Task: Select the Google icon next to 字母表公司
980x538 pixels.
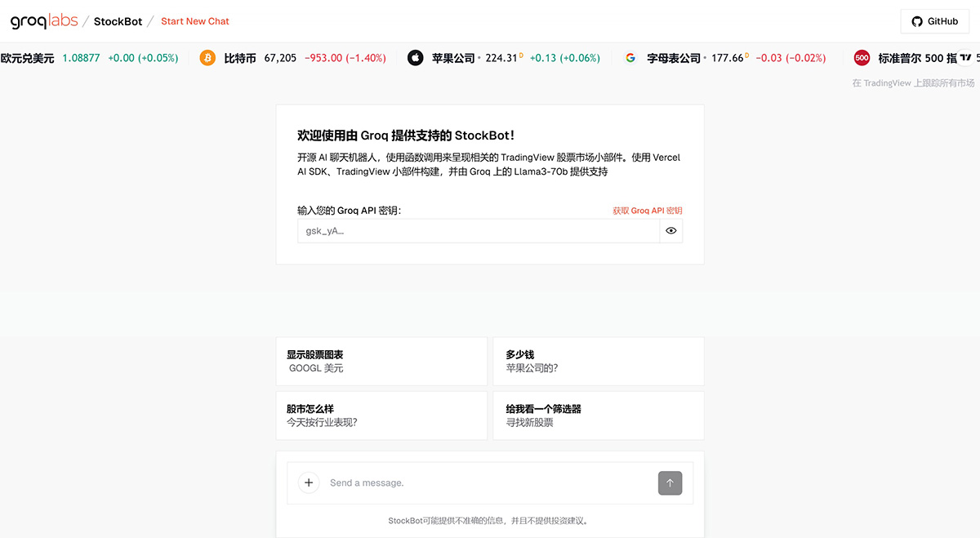Action: coord(630,58)
